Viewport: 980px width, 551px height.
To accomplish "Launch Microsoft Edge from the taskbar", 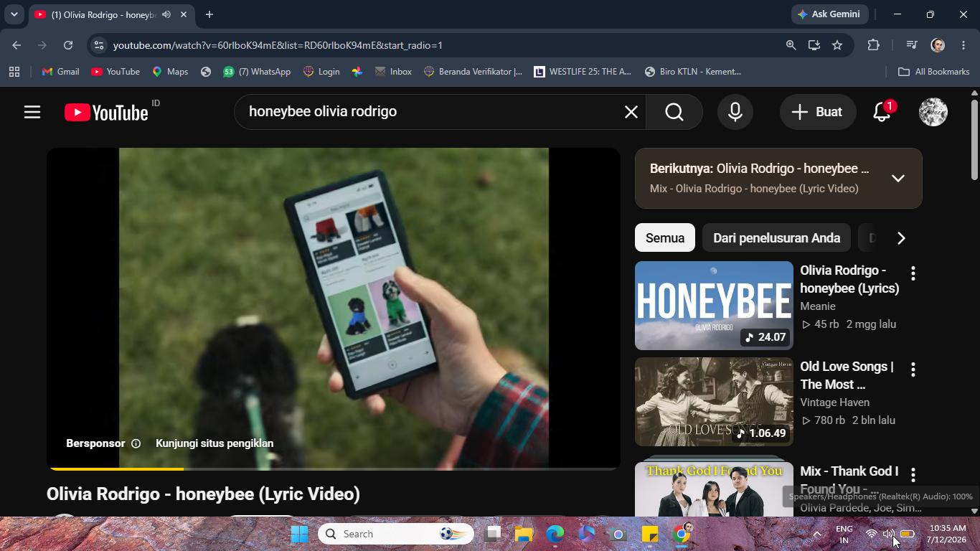I will [x=555, y=534].
